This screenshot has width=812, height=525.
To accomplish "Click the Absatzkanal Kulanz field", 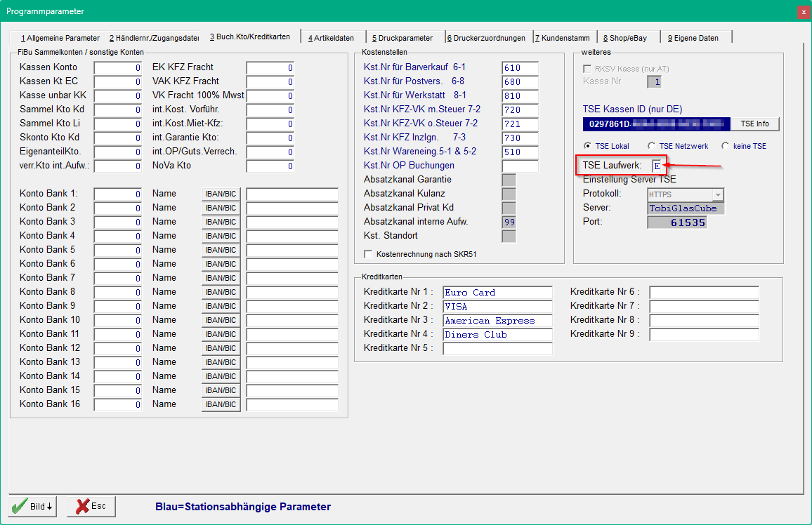I will click(509, 194).
